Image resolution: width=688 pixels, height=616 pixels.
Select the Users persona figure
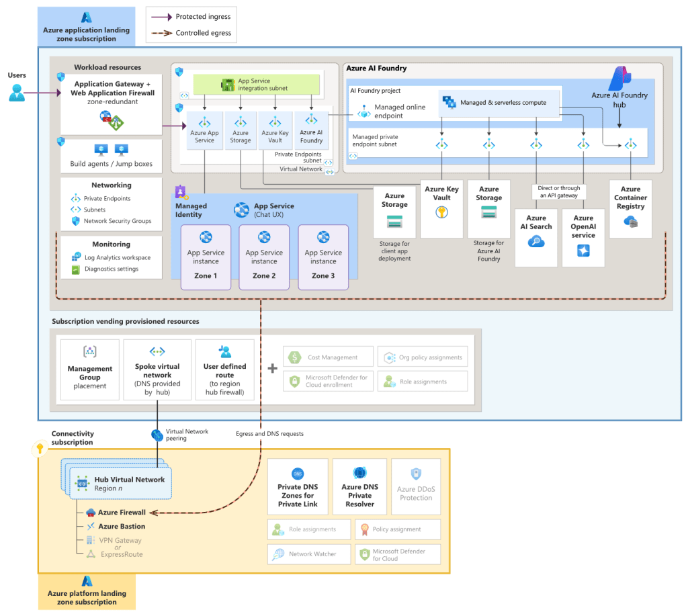point(16,93)
